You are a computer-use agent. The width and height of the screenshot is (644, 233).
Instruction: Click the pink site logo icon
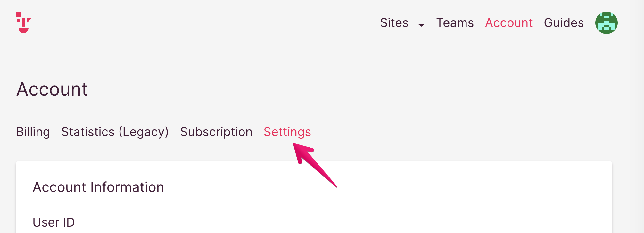[24, 23]
